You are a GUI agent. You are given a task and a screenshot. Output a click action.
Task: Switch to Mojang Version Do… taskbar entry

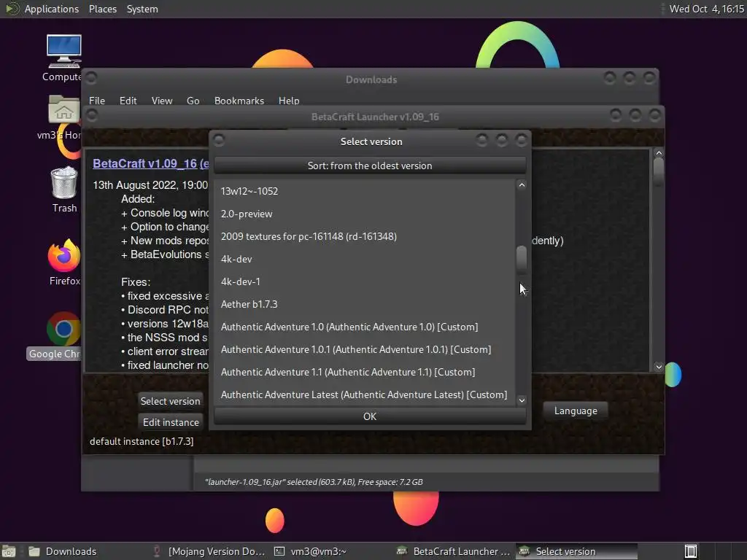(x=209, y=551)
